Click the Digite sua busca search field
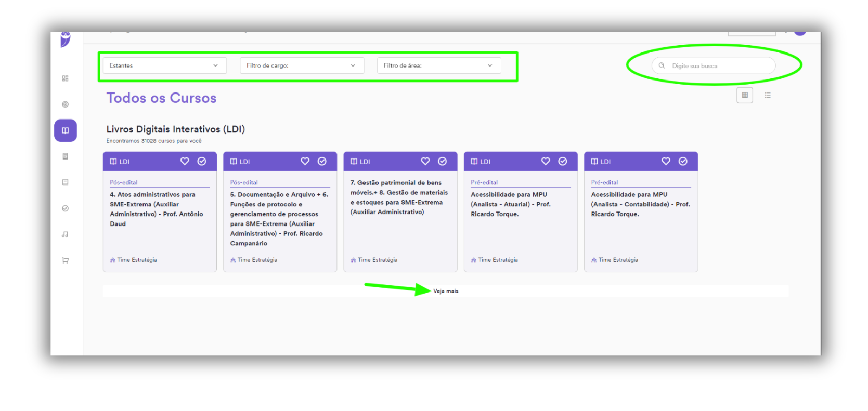The width and height of the screenshot is (868, 411). (714, 65)
